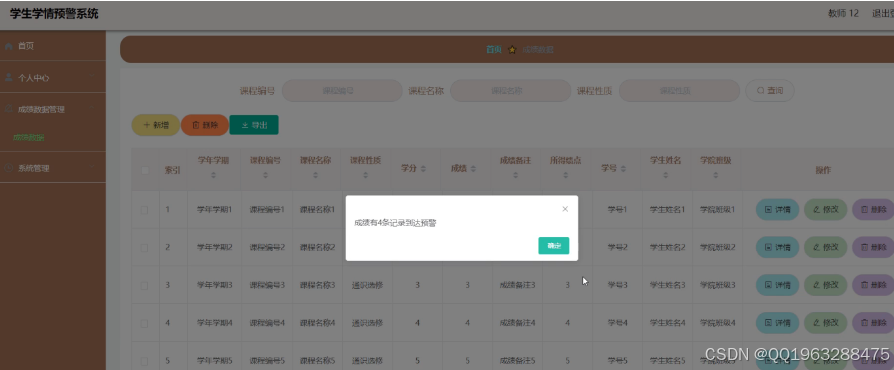Sort by the 所得绩点 column arrows
This screenshot has width=894, height=370.
click(x=566, y=176)
